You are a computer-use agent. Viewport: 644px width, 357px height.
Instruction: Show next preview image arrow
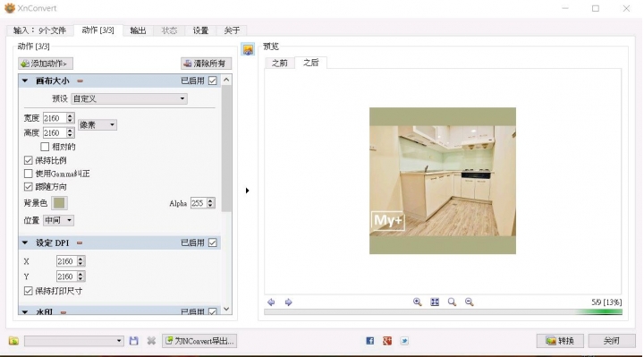tap(288, 302)
